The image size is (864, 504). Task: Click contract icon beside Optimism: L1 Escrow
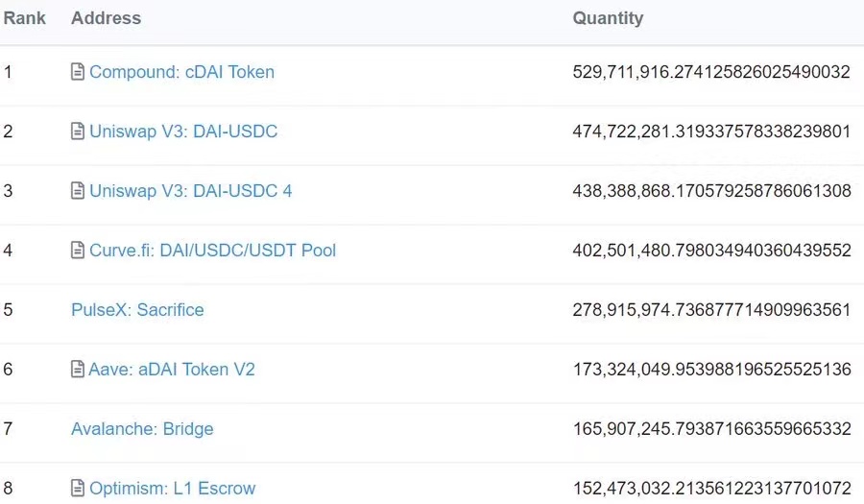78,489
